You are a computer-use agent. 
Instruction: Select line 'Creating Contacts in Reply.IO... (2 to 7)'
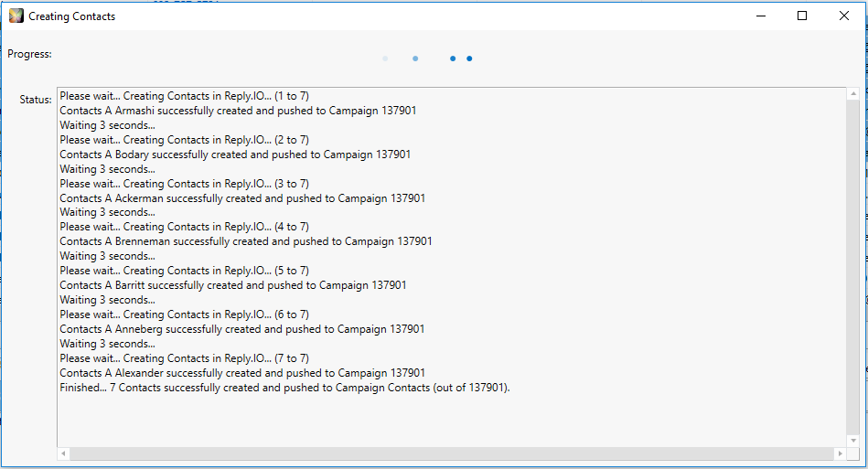pos(185,140)
